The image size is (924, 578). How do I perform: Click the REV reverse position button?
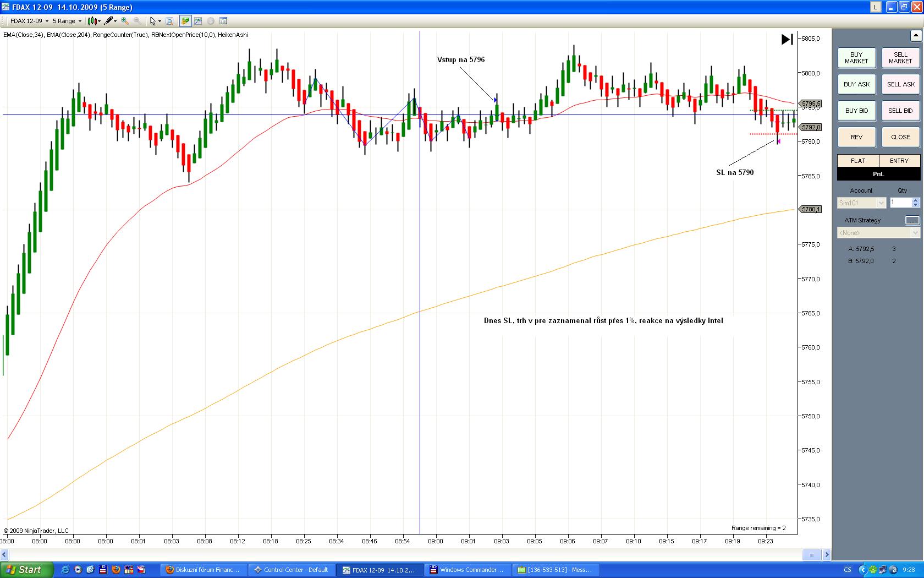click(x=856, y=137)
